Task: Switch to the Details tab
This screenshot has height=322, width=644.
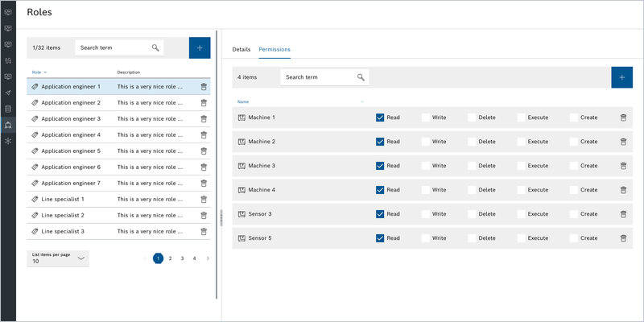Action: [x=242, y=49]
